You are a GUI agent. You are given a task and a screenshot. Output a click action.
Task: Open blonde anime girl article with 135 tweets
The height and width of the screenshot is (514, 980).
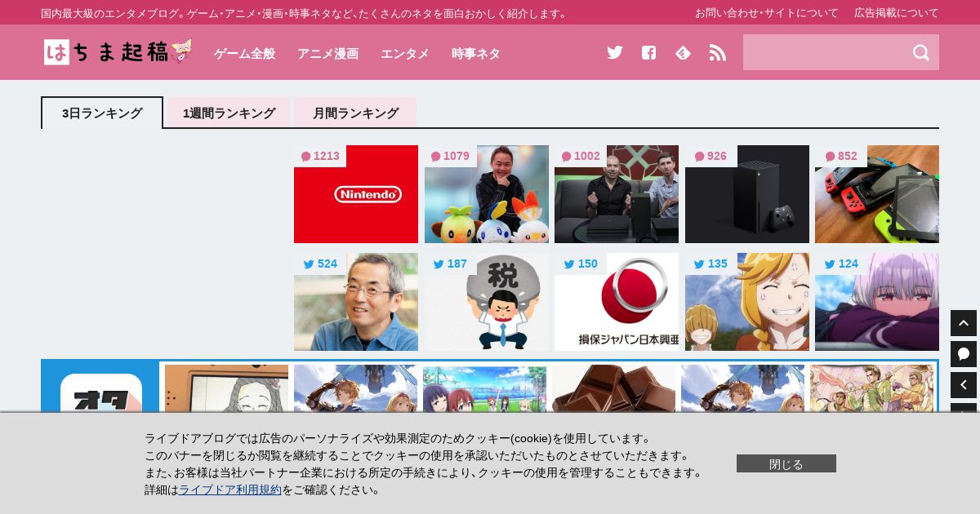click(x=747, y=302)
